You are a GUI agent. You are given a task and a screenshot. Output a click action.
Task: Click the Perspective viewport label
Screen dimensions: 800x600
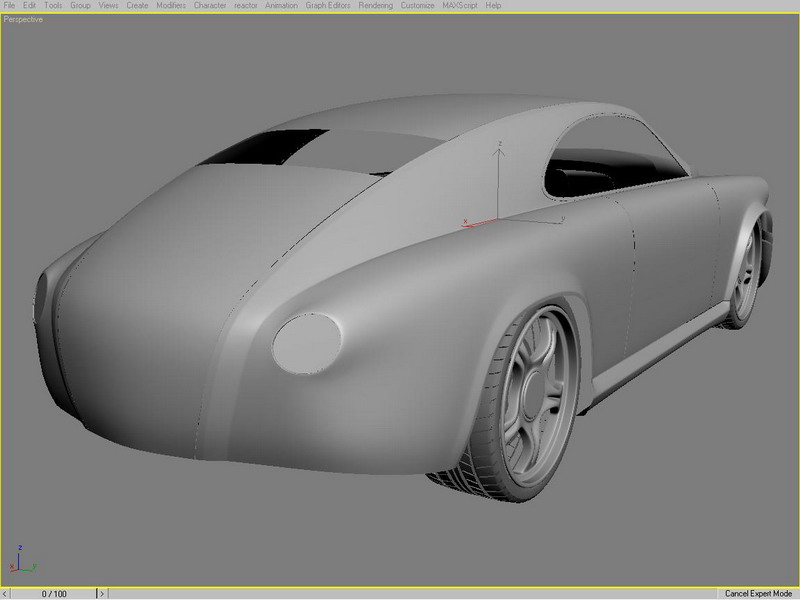23,19
